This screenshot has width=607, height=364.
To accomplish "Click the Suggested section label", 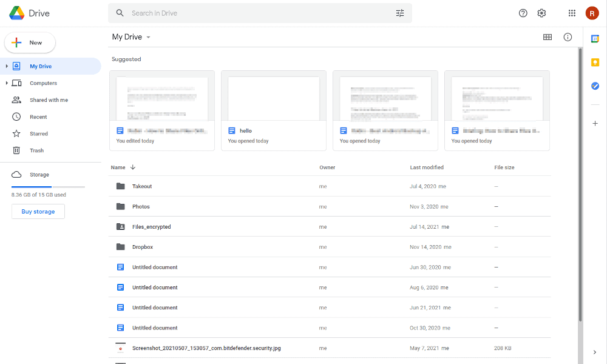I will 126,59.
